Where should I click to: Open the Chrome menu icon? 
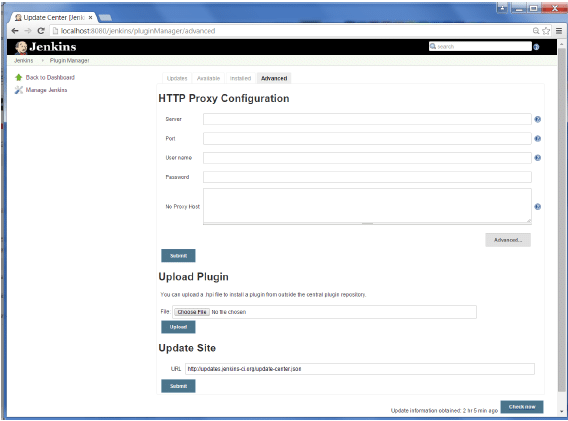559,31
